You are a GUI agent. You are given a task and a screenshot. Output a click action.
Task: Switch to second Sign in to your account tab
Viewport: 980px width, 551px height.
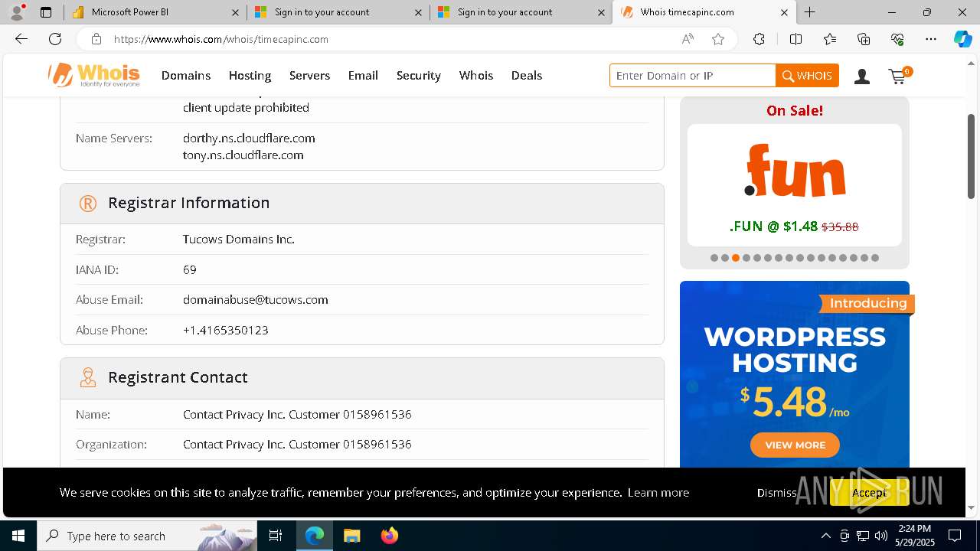tap(521, 12)
